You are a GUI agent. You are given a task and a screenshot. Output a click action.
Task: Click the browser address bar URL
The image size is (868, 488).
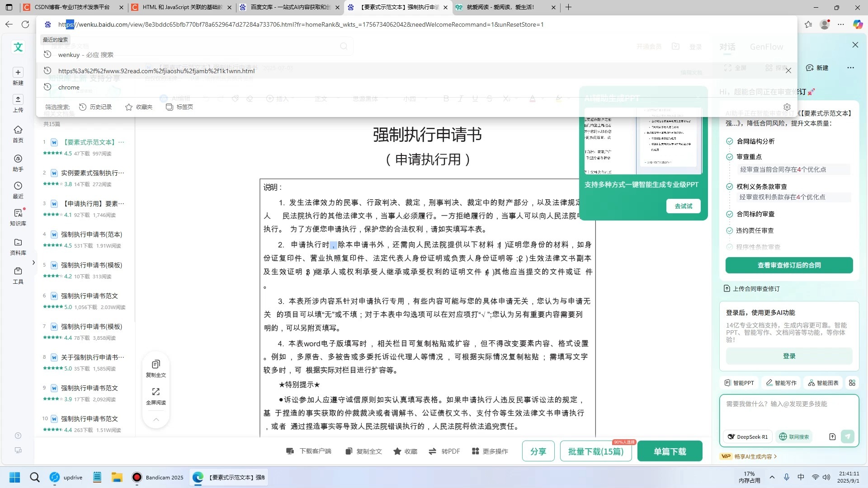(301, 24)
